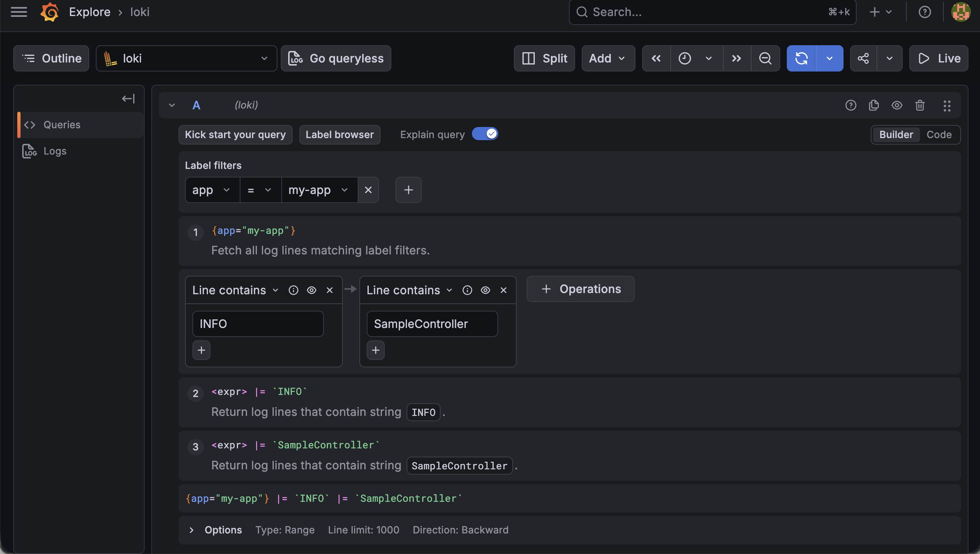Click the Grafana logo
The image size is (980, 554).
(x=49, y=12)
